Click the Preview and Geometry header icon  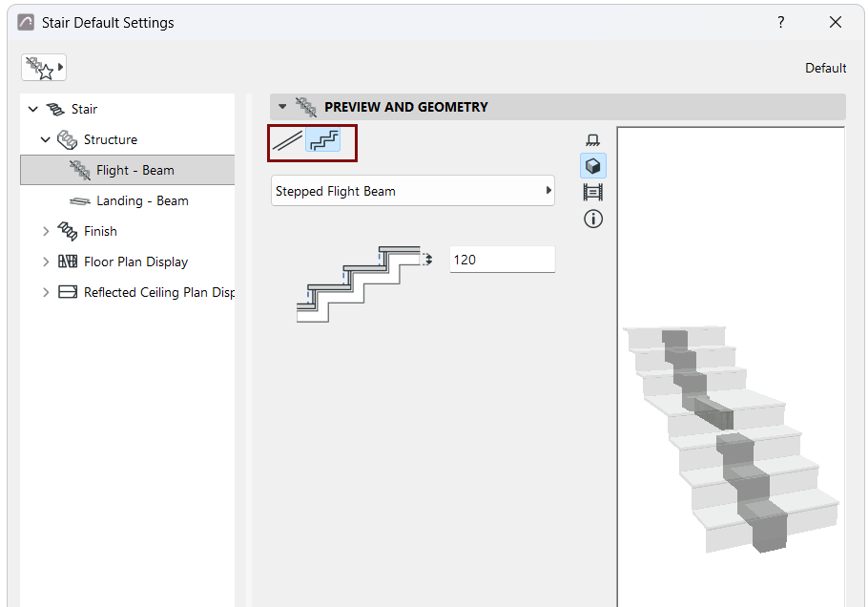pyautogui.click(x=305, y=107)
